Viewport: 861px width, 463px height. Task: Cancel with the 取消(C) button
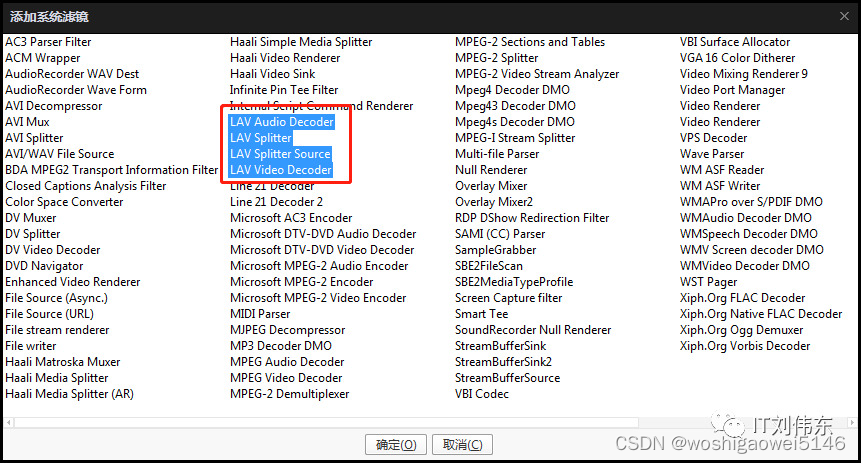pyautogui.click(x=462, y=444)
